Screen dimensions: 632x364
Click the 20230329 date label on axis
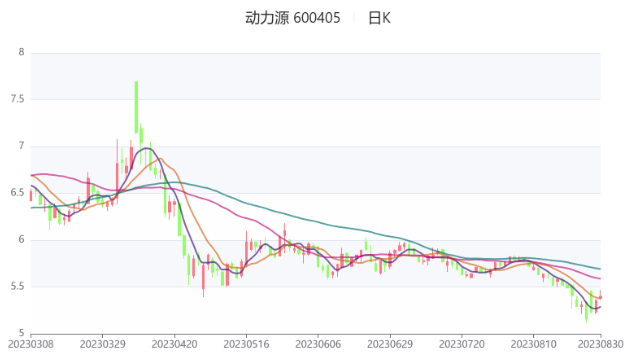(x=102, y=345)
